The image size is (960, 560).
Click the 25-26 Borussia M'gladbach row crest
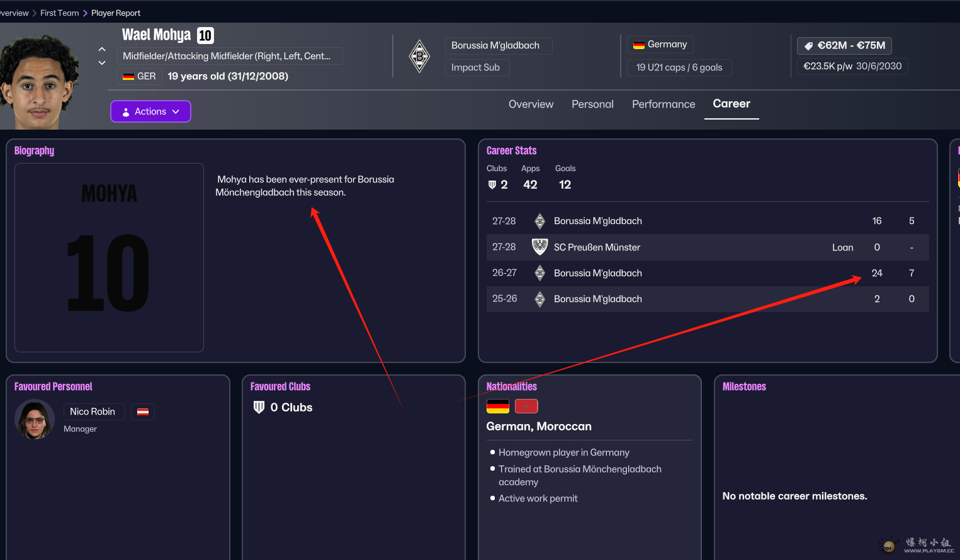(539, 299)
